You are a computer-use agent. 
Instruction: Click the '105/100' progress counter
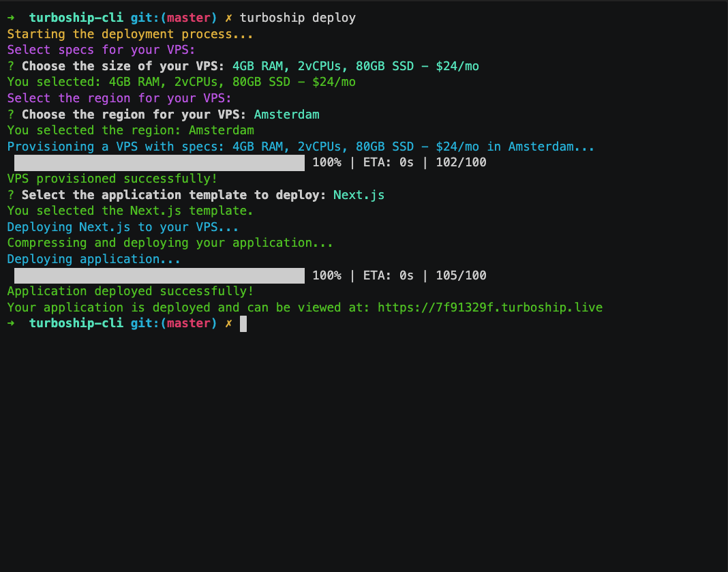coord(461,275)
